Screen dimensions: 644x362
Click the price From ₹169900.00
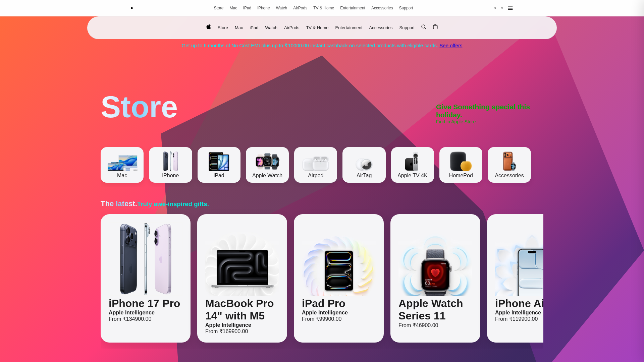coord(226,331)
